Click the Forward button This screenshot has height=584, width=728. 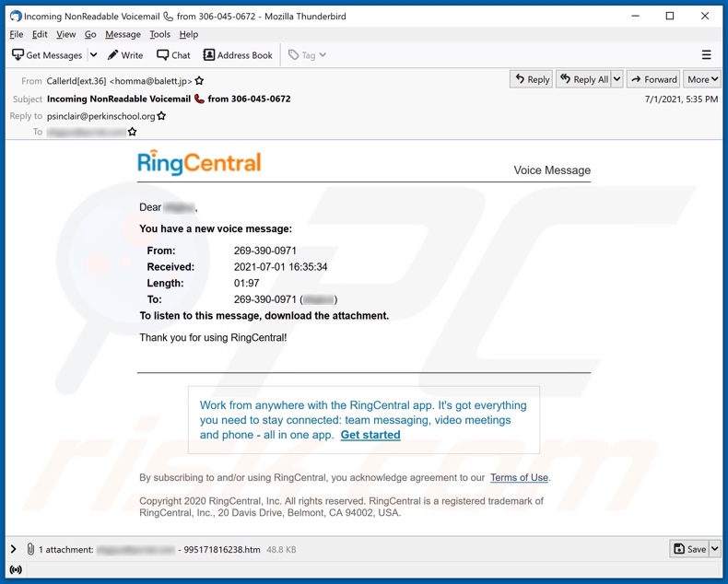click(653, 79)
